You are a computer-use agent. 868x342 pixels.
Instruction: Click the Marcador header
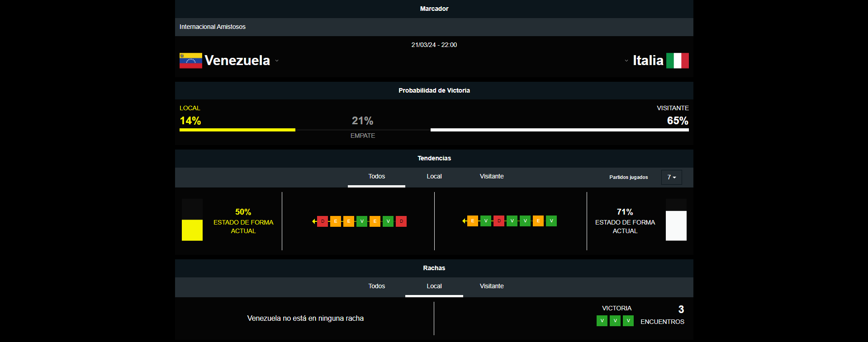pos(434,9)
